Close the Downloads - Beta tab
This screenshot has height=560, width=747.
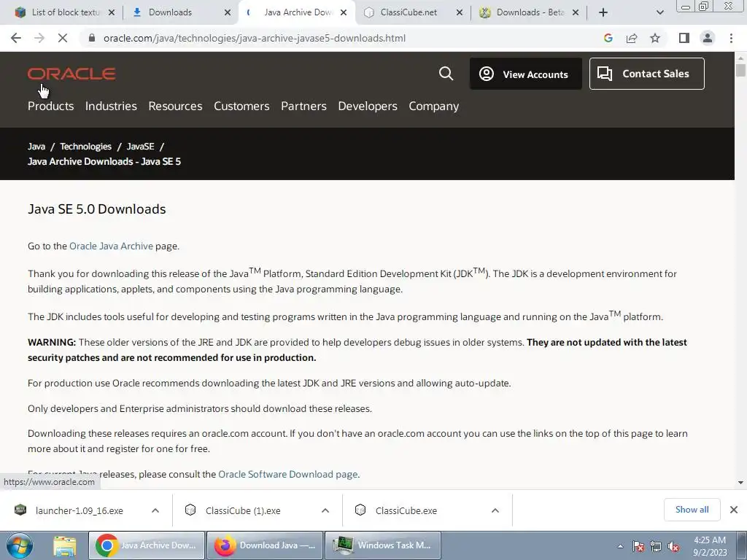coord(576,12)
